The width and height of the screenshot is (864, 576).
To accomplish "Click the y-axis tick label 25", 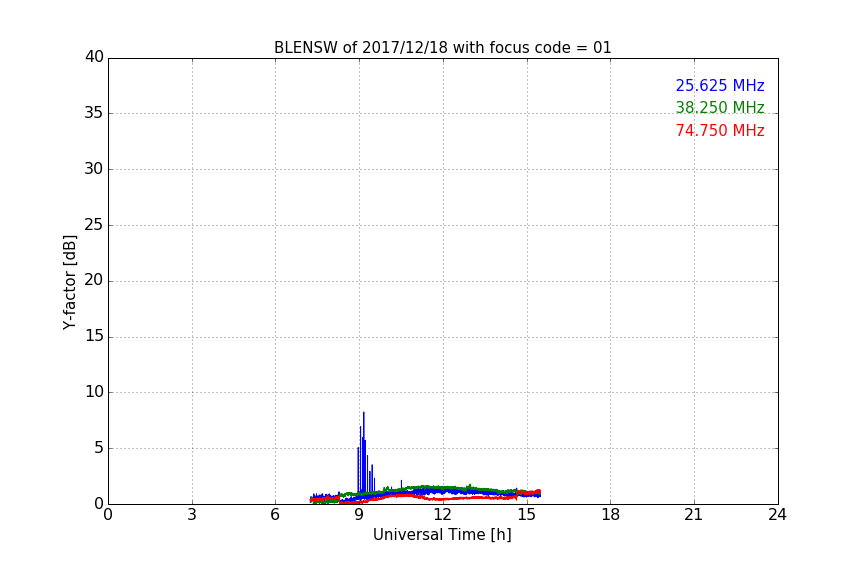I will (94, 225).
